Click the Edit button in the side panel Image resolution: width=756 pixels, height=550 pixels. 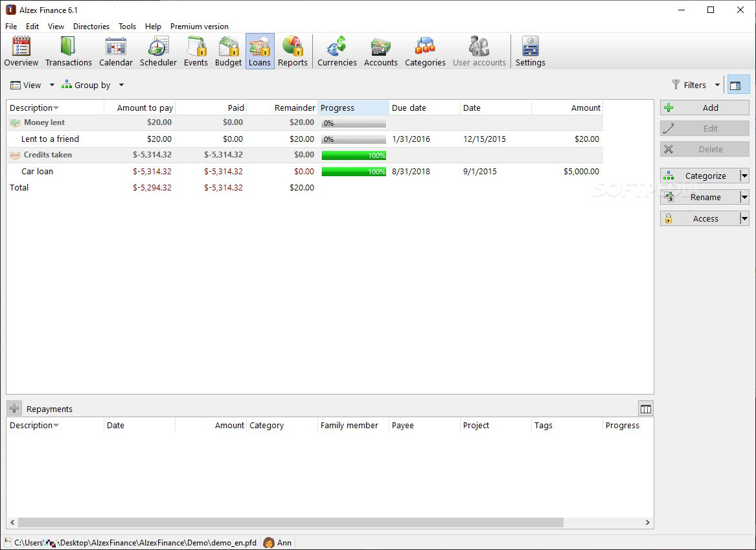[704, 128]
